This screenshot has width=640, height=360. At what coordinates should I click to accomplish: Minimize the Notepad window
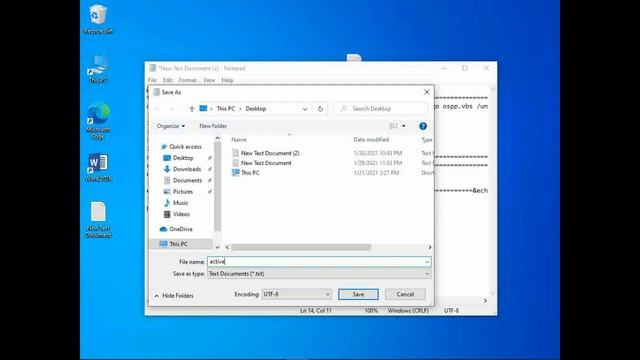(444, 68)
